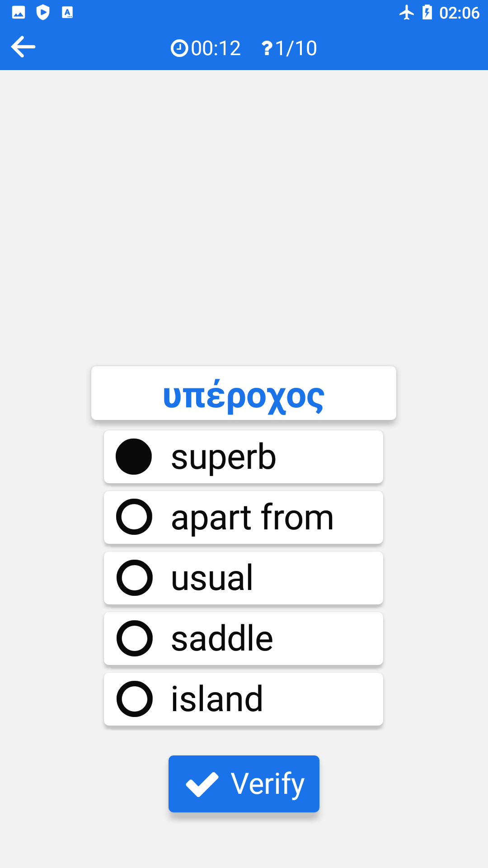Tap the Greek word υπέροχος card
The width and height of the screenshot is (488, 868).
pos(244,393)
